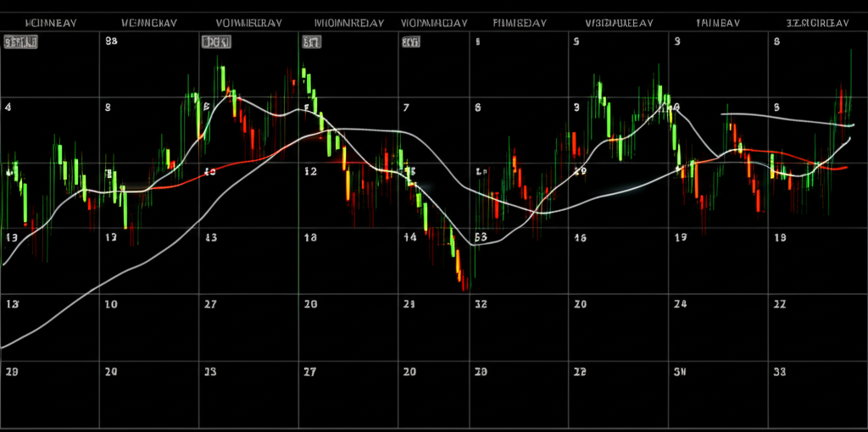Viewport: 868px width, 432px height.
Task: Select the gray badge in the third column
Action: click(215, 41)
